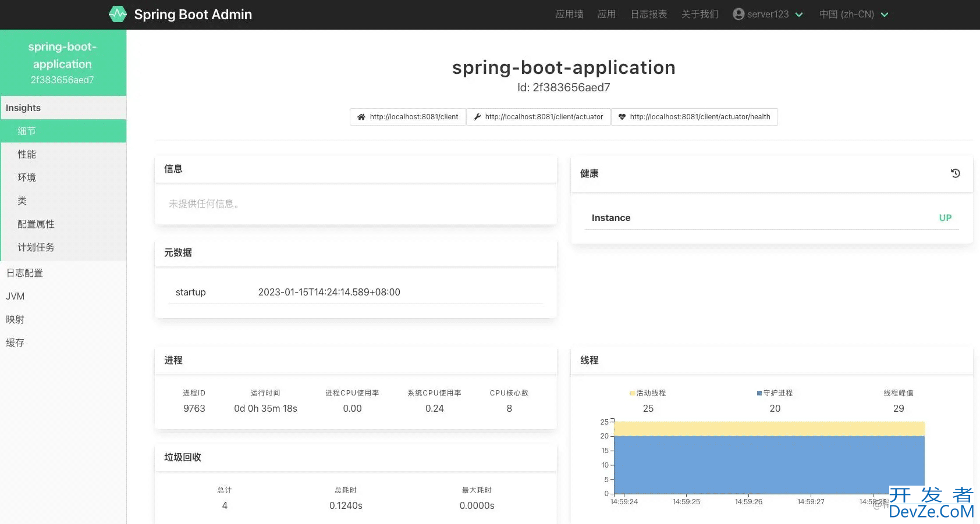Open the 日志报表 menu

point(648,15)
